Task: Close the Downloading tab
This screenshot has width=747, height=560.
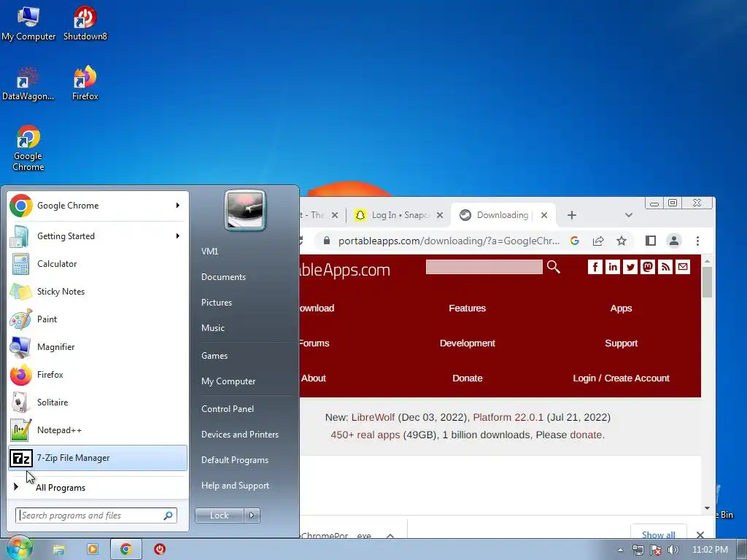Action: pos(544,215)
